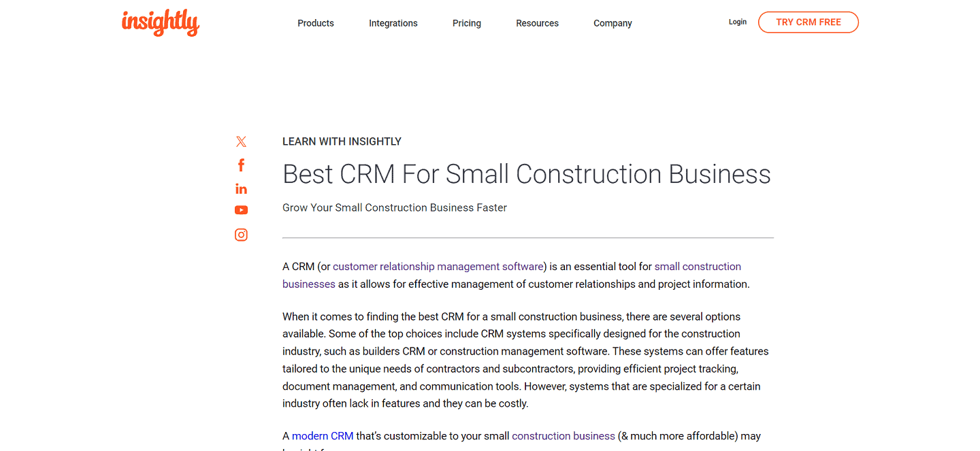
Task: Open the Products dropdown menu
Action: [x=315, y=23]
